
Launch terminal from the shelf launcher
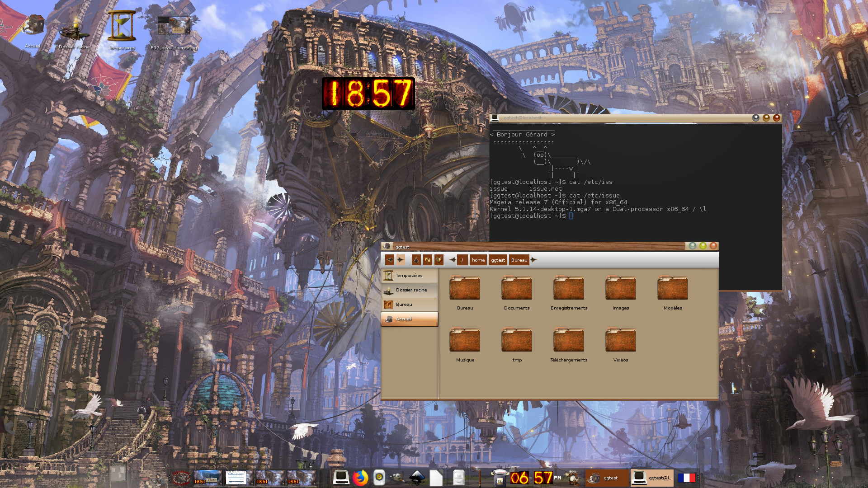pos(341,478)
